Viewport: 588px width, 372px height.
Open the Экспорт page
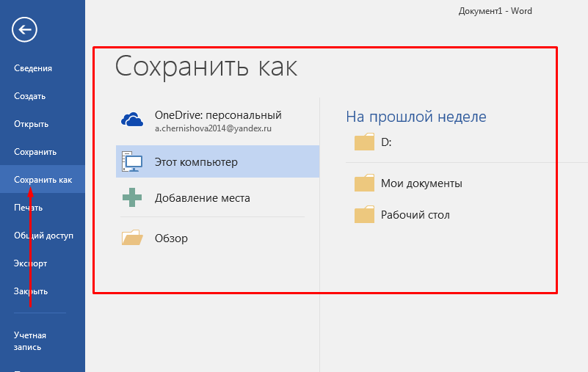[31, 263]
